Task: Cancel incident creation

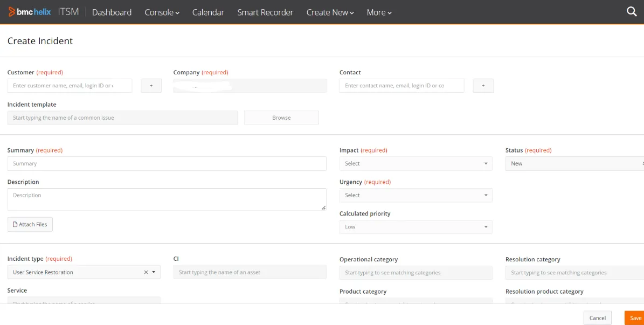Action: pyautogui.click(x=597, y=317)
